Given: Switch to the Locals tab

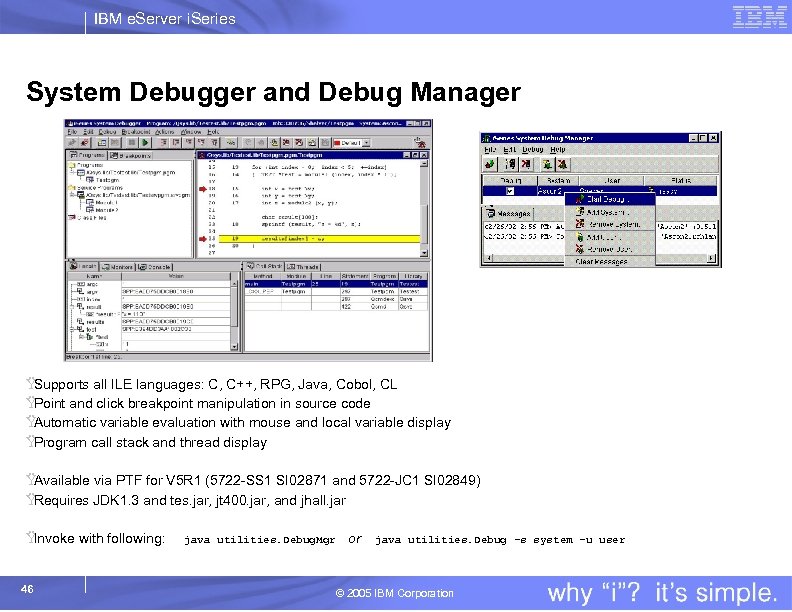Looking at the screenshot, I should [83, 266].
